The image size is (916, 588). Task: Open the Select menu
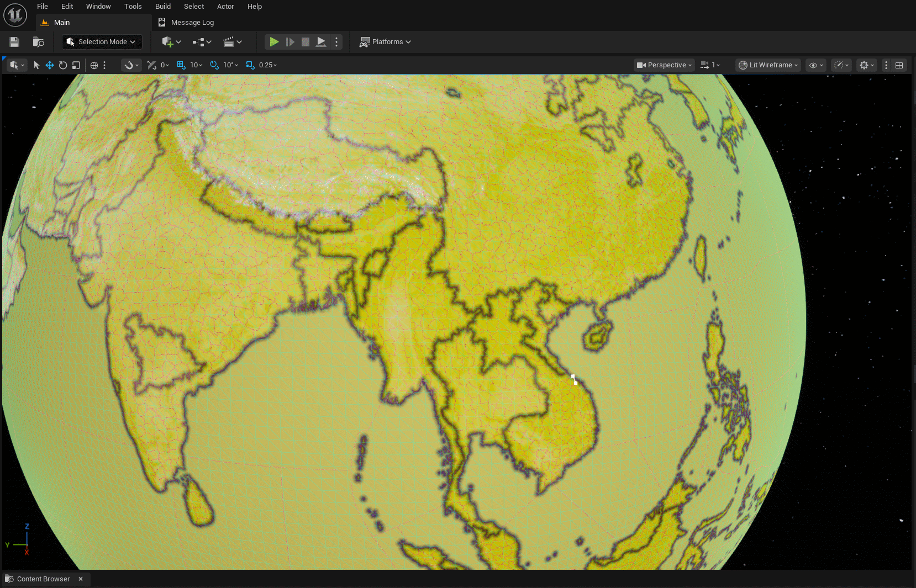[x=194, y=7]
